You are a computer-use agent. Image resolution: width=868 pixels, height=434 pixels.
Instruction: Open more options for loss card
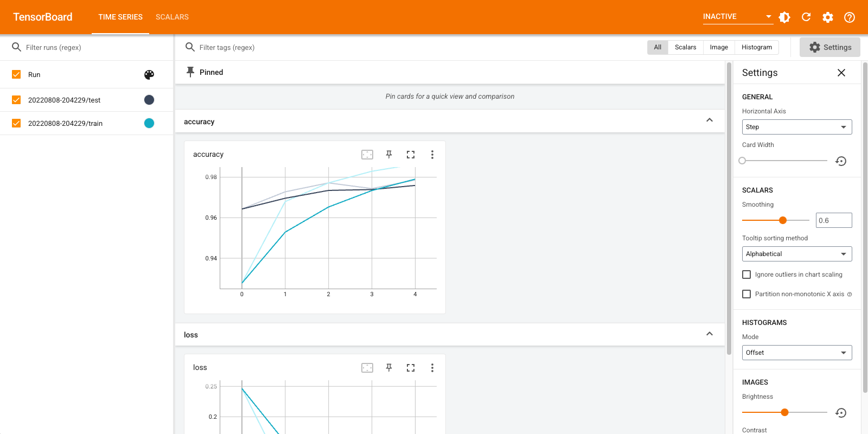pyautogui.click(x=432, y=368)
